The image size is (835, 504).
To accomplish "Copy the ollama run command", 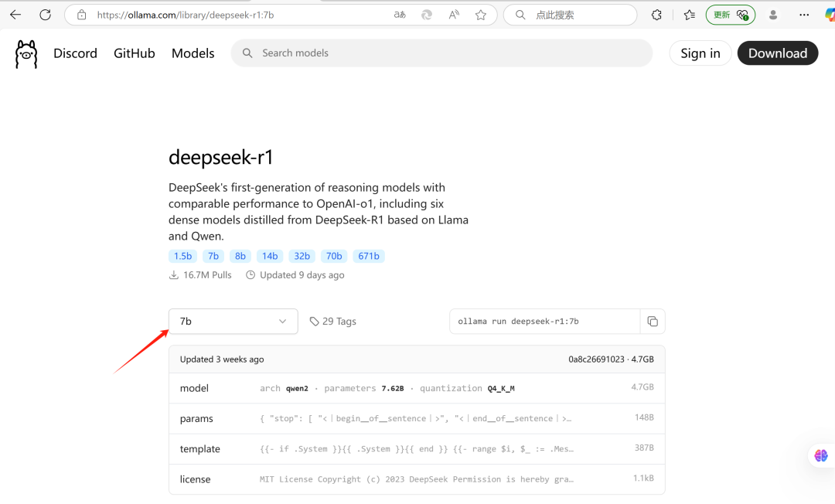I will click(653, 322).
